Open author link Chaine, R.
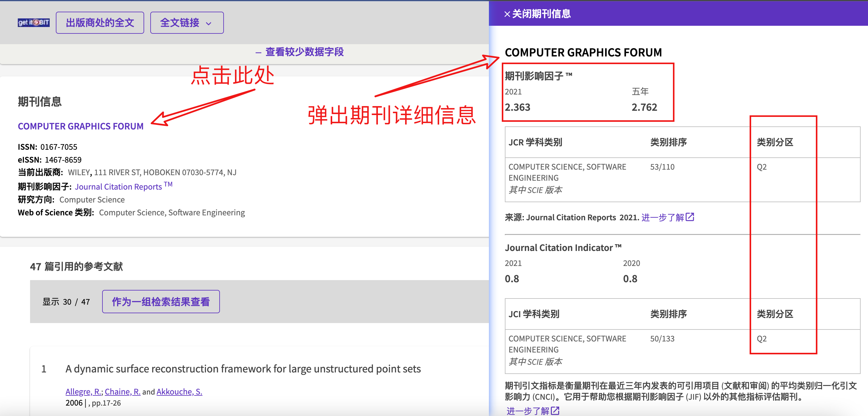Viewport: 868px width, 416px height. (122, 391)
